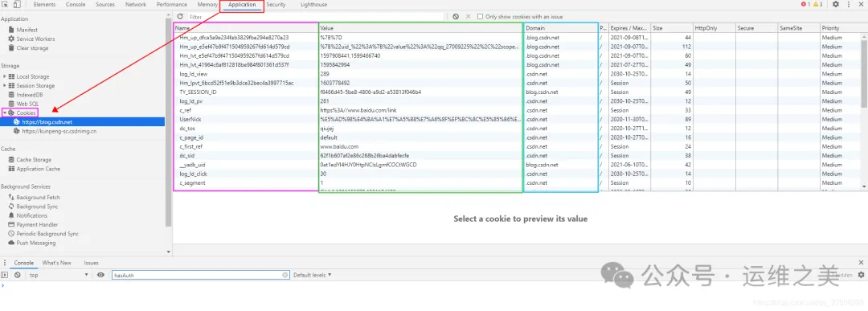Open the Default levels dropdown
This screenshot has height=311, width=868.
312,275
